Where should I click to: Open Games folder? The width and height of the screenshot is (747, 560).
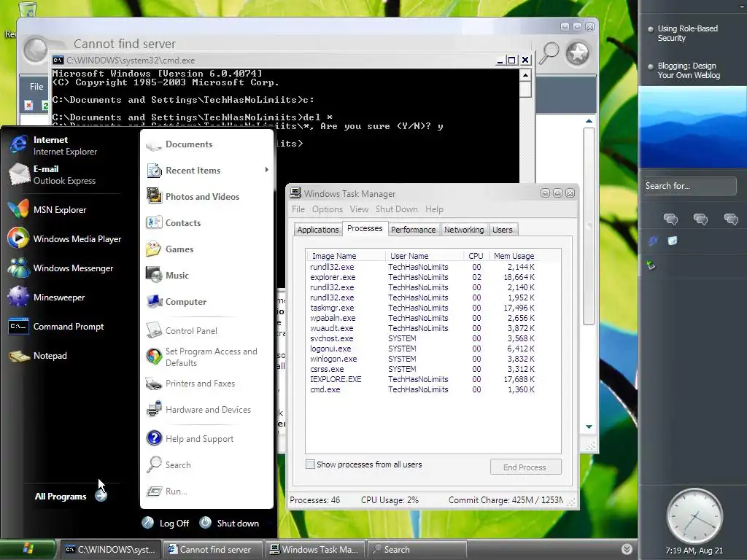[169, 249]
